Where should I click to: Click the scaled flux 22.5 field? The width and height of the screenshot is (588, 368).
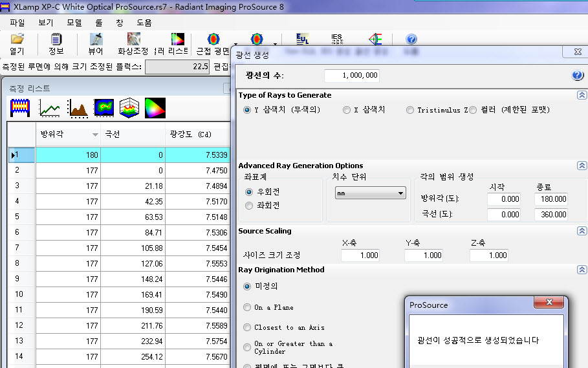[177, 67]
